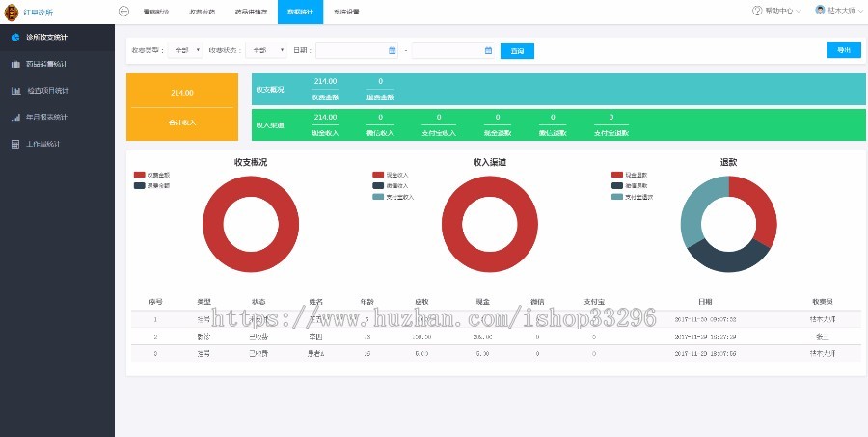Open the end date calendar icon
The height and width of the screenshot is (437, 868).
coord(488,50)
